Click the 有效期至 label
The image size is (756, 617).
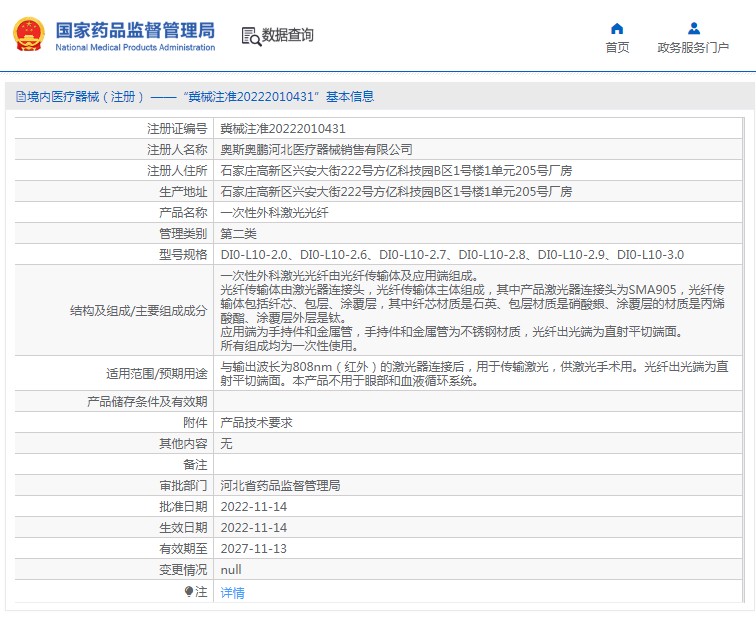183,549
